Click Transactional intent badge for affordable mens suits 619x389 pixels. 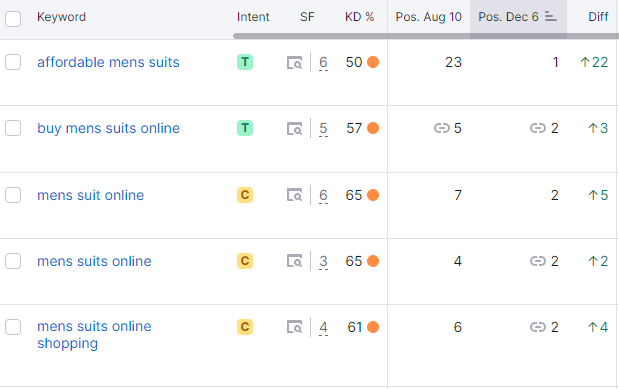tap(245, 62)
